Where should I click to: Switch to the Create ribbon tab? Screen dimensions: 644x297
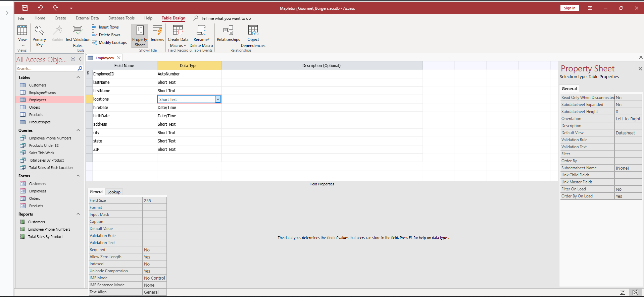pos(60,18)
